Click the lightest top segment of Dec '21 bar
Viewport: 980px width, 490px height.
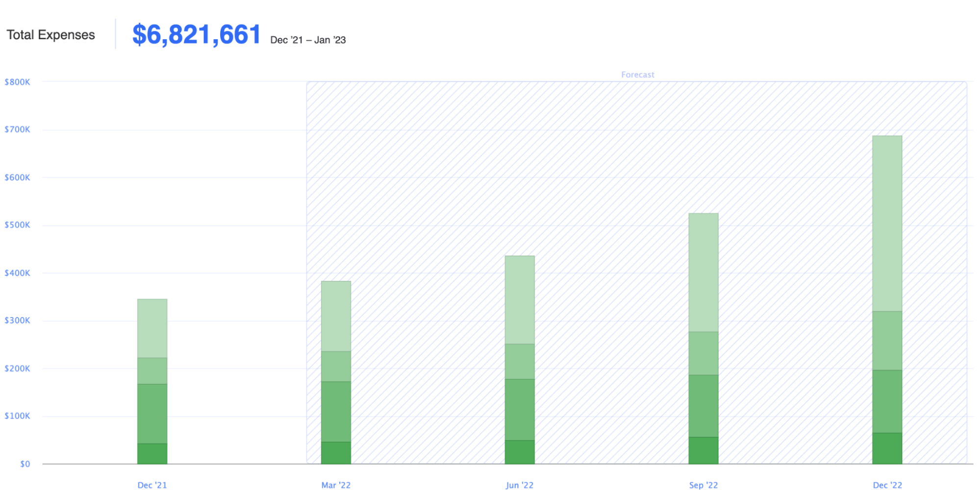152,328
